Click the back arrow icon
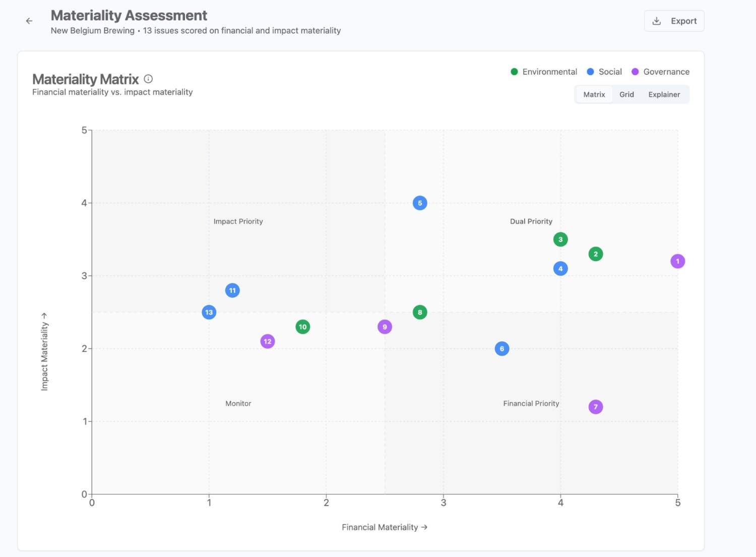The height and width of the screenshot is (557, 756). [x=29, y=21]
